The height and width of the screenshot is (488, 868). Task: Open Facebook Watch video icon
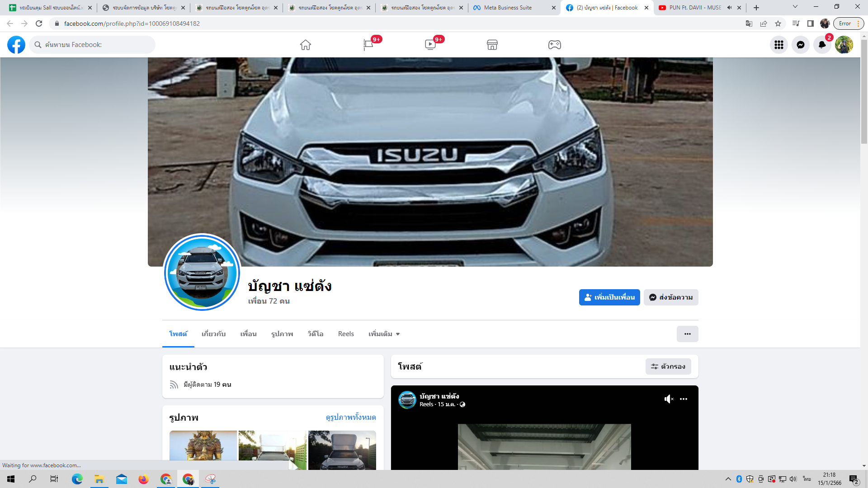pos(430,45)
